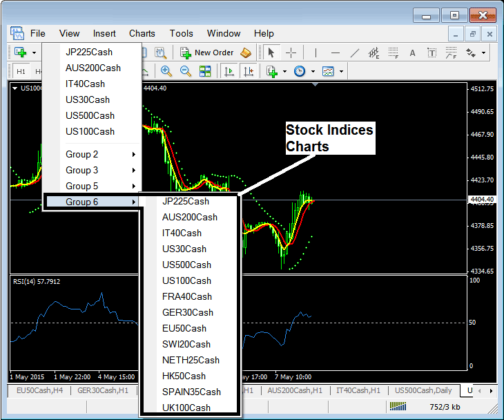The height and width of the screenshot is (420, 504).
Task: Choose the Arrows drawing tool icon
Action: pos(471,52)
